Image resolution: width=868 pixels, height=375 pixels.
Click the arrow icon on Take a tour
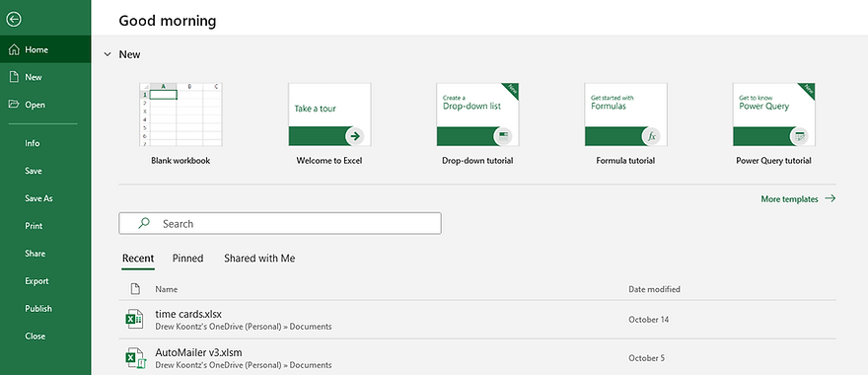(355, 136)
